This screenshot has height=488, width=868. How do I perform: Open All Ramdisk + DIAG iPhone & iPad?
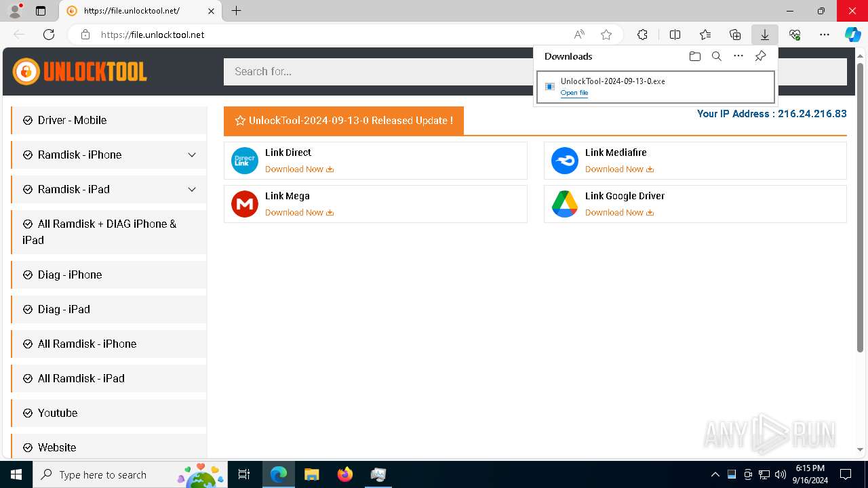[109, 232]
